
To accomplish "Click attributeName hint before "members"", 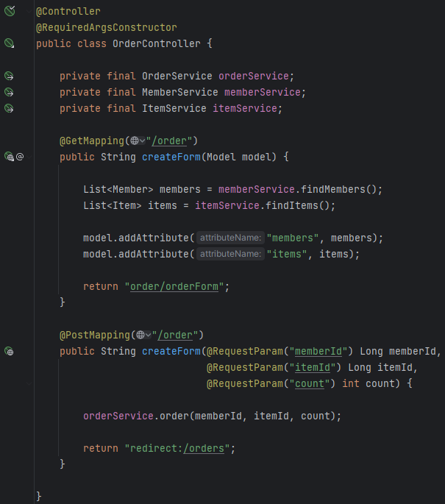I will tap(231, 238).
